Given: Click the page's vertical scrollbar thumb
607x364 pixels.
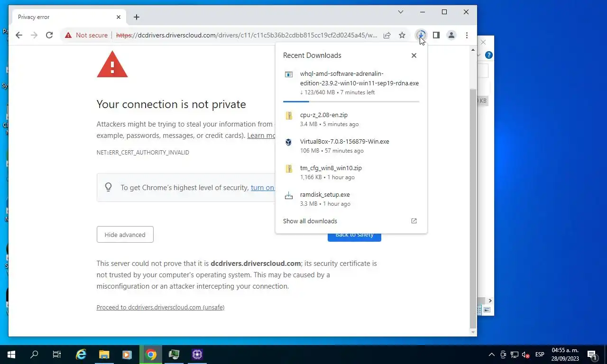Looking at the screenshot, I should (473, 208).
